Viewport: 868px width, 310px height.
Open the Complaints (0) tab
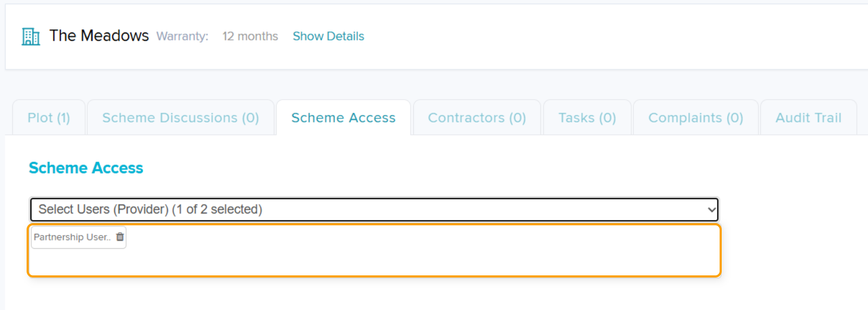click(696, 118)
